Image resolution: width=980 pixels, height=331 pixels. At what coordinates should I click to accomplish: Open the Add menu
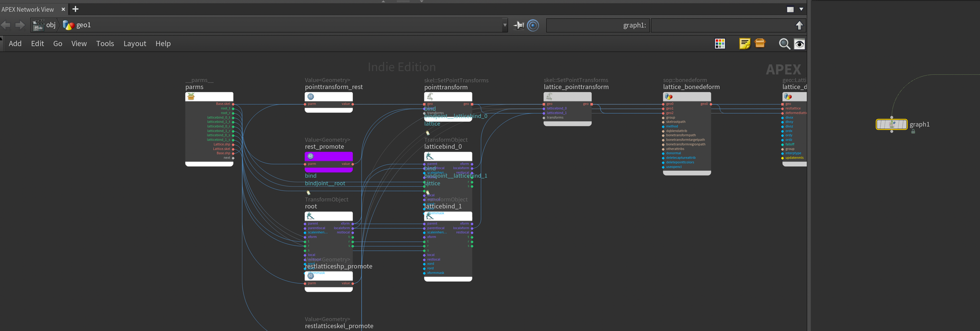[x=15, y=44]
